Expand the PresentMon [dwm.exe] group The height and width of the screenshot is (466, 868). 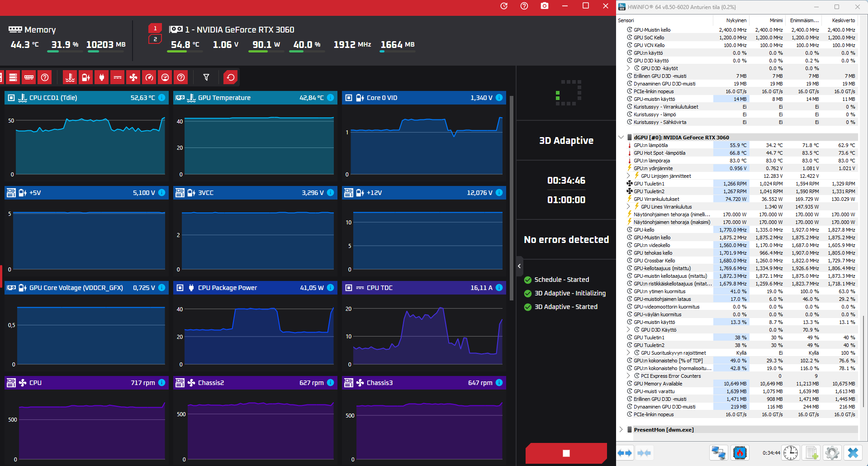click(621, 430)
